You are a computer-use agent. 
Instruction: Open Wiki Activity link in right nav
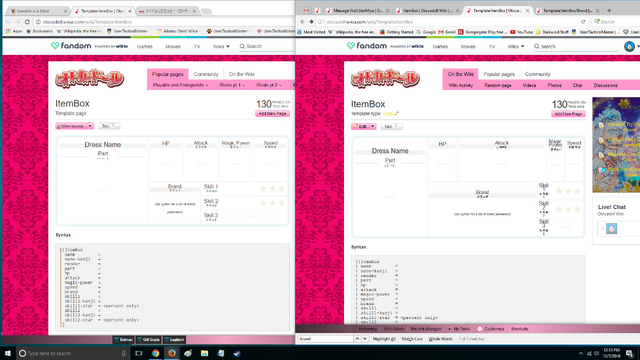click(461, 85)
